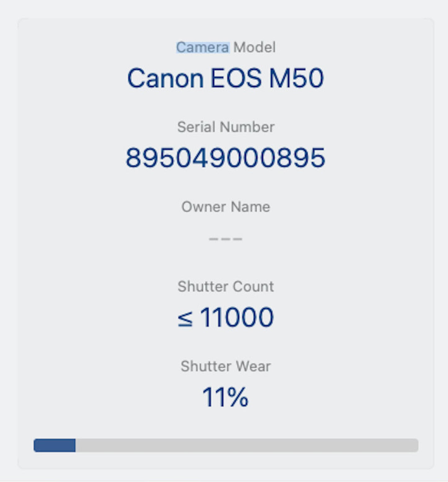The height and width of the screenshot is (482, 448).
Task: Click the empty owner name dashes
Action: pos(225,239)
